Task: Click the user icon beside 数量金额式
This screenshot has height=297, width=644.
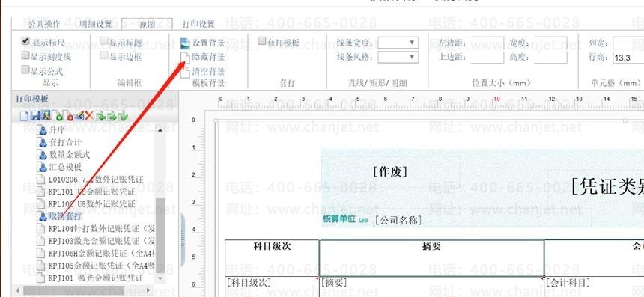Action: (x=42, y=155)
